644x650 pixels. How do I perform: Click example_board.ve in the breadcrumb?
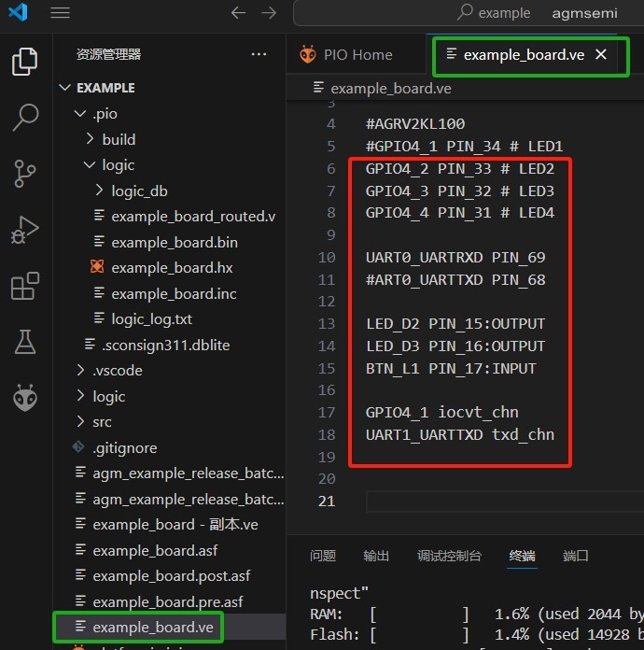pyautogui.click(x=391, y=89)
